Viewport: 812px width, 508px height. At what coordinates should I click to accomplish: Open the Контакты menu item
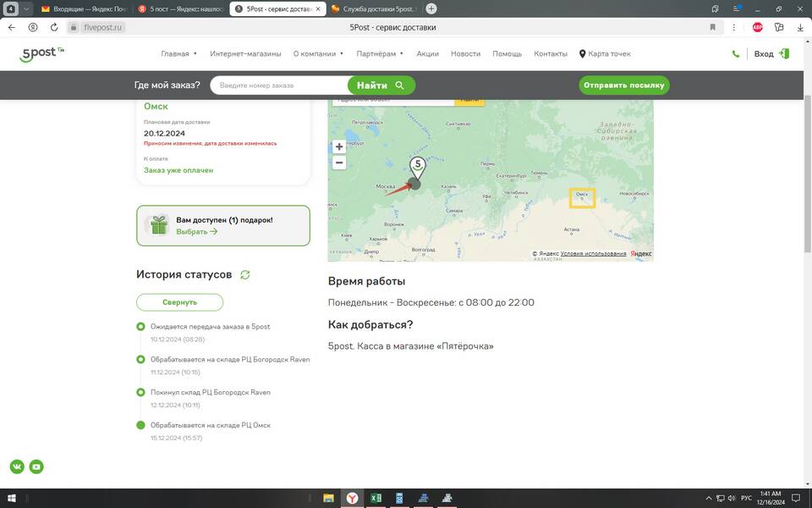point(551,54)
